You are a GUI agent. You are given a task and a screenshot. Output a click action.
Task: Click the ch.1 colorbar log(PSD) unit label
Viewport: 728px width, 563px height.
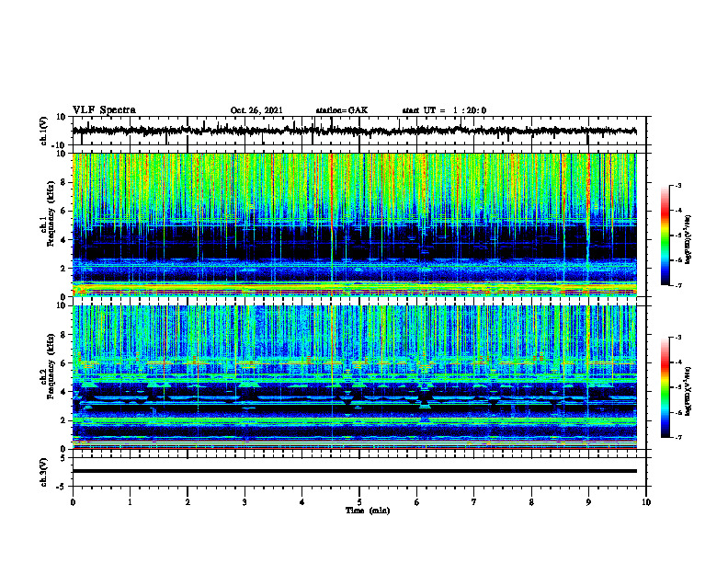(x=688, y=239)
